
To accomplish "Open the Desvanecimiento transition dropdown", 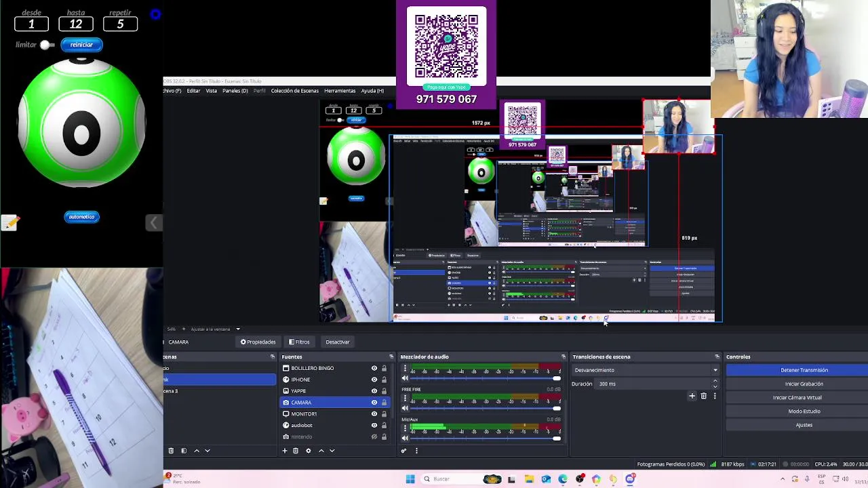I will 645,370.
